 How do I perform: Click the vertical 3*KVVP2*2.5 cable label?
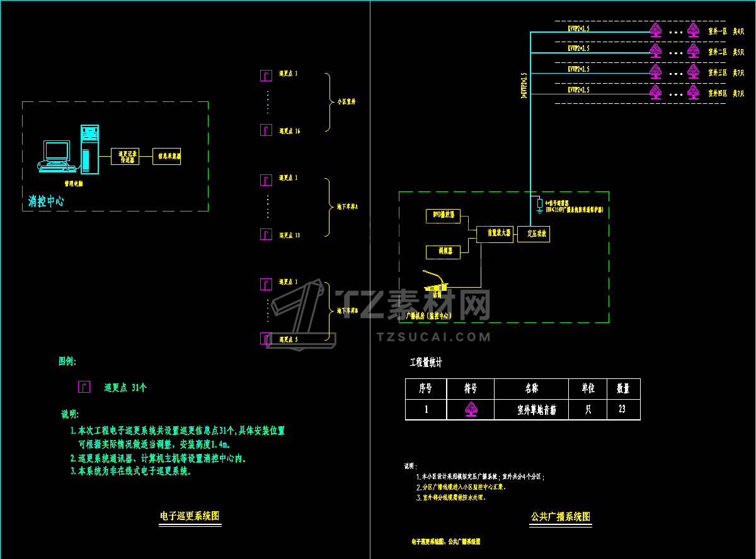click(x=524, y=85)
